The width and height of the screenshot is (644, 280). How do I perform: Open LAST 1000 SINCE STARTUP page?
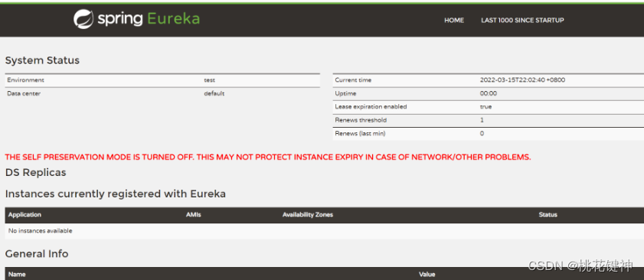tap(522, 20)
